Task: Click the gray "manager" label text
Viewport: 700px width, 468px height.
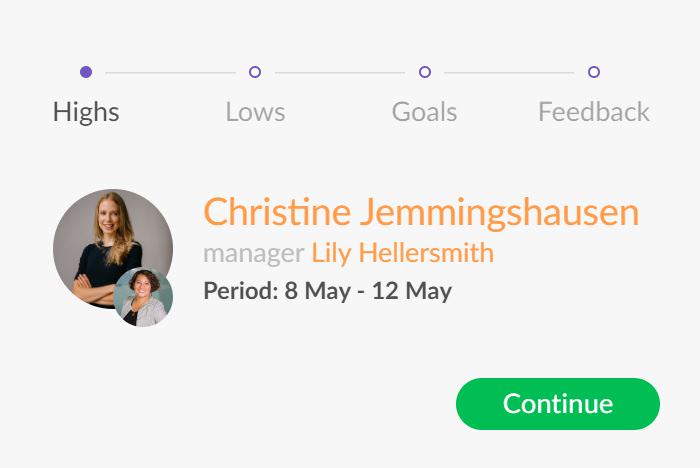Action: (254, 254)
